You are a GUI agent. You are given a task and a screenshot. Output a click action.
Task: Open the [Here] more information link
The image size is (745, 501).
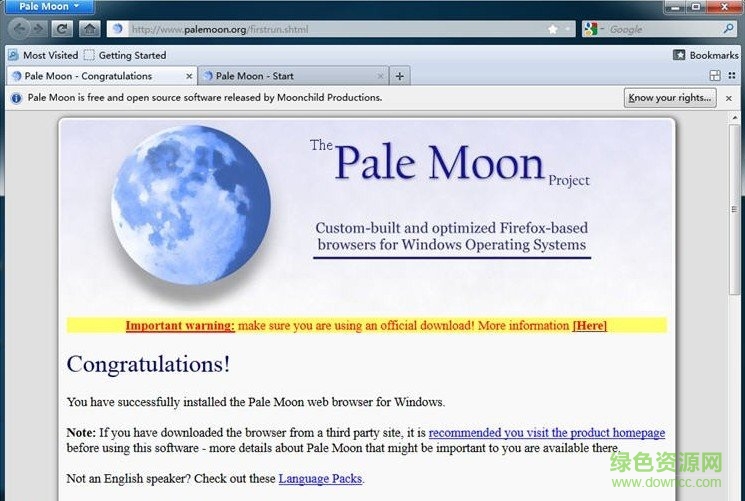[590, 326]
